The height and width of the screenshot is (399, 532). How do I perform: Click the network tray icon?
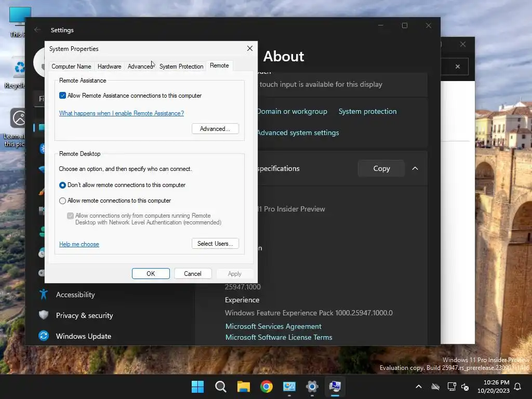[x=451, y=387]
